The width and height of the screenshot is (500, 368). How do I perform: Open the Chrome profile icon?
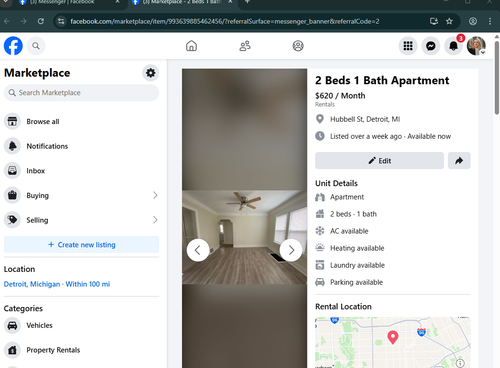pos(473,21)
